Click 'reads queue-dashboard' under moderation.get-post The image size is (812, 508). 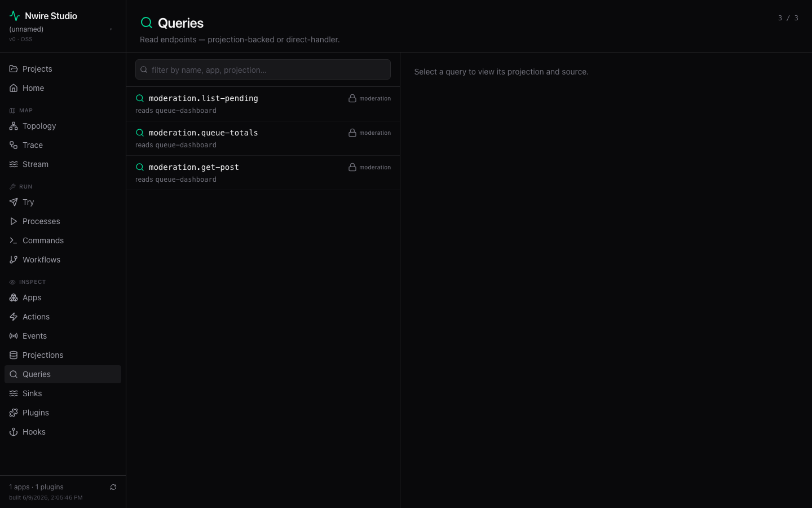[x=176, y=179]
